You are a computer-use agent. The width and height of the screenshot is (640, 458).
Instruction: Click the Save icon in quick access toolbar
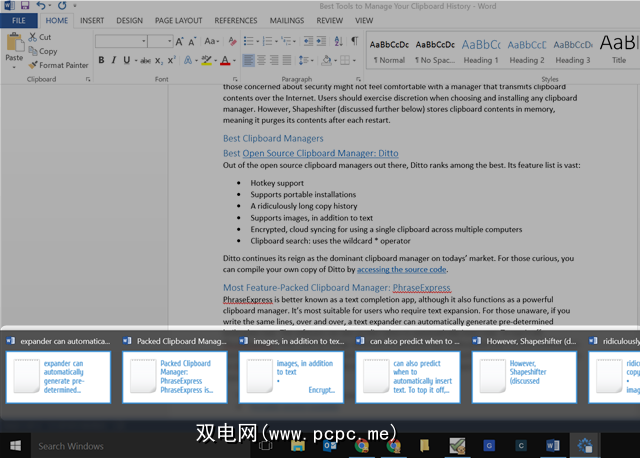(x=25, y=6)
